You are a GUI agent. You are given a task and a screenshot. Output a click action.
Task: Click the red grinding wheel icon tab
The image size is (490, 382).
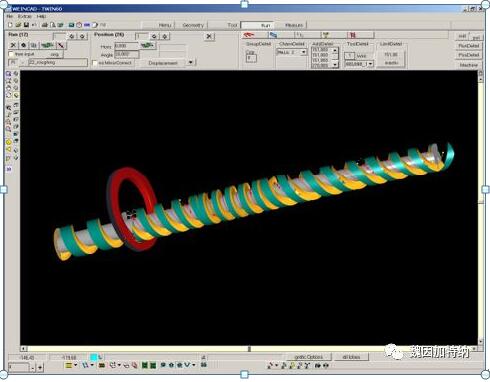tap(249, 35)
